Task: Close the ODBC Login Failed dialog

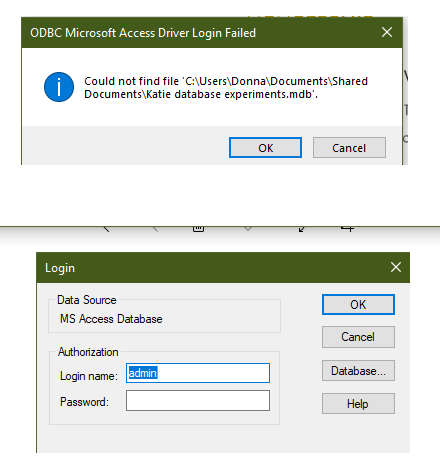Action: tap(387, 32)
